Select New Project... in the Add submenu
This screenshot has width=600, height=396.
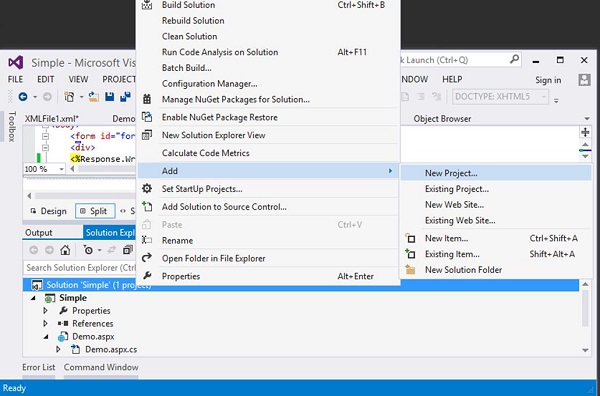(496, 173)
